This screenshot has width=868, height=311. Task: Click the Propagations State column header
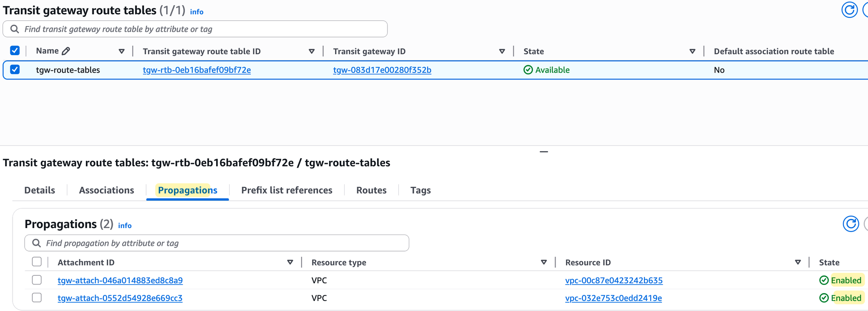pos(829,262)
